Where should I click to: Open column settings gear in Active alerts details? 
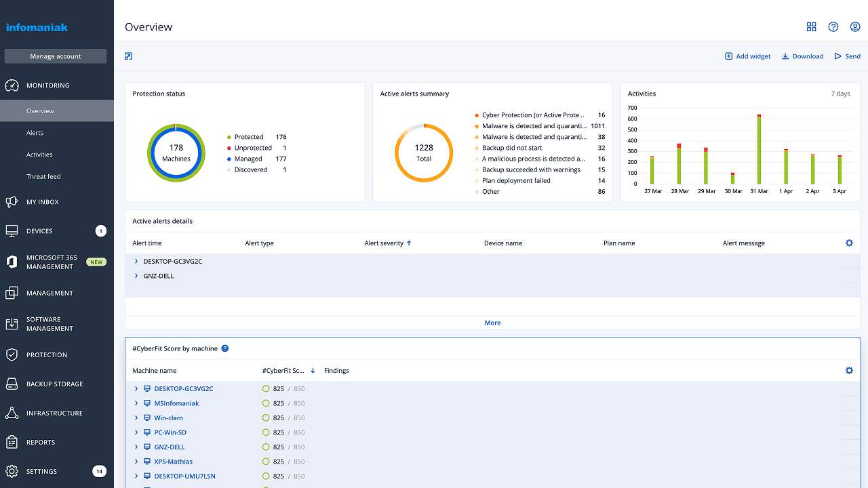coord(849,242)
